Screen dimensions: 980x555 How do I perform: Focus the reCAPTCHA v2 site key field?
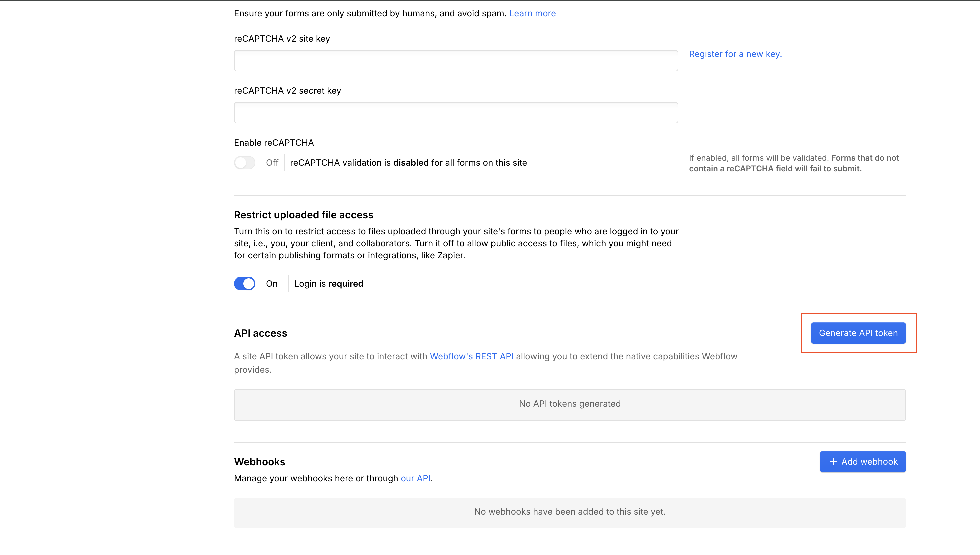coord(456,61)
